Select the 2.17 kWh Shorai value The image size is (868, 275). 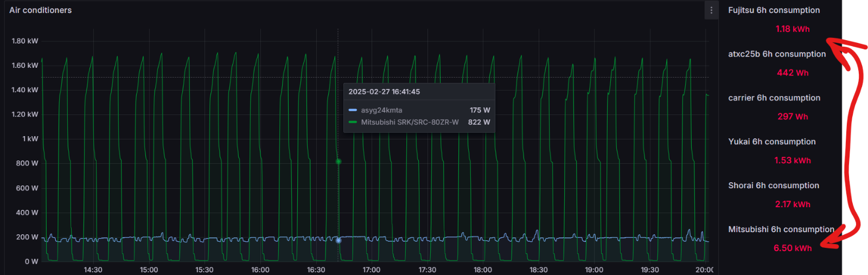(x=792, y=204)
